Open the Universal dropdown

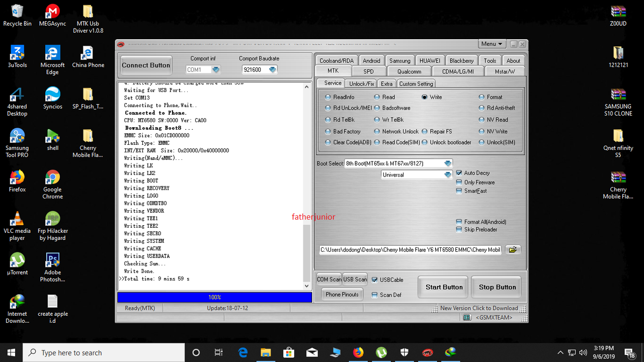[448, 175]
